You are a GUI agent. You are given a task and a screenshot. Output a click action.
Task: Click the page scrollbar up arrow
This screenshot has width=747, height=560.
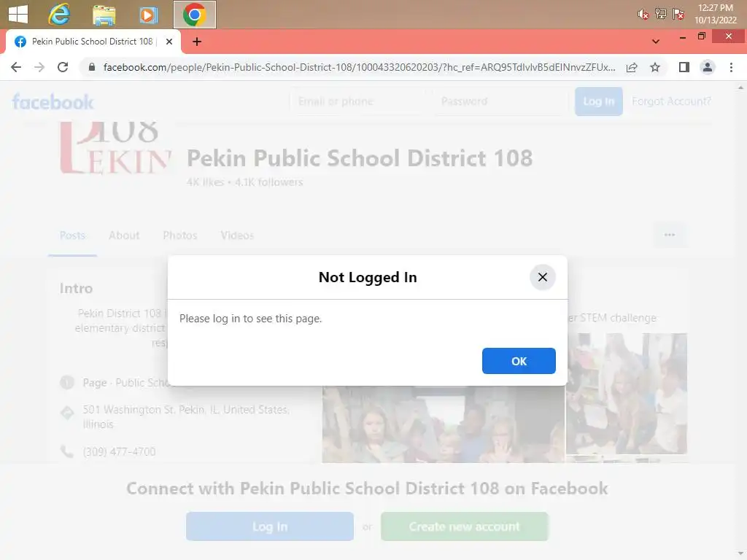[740, 87]
